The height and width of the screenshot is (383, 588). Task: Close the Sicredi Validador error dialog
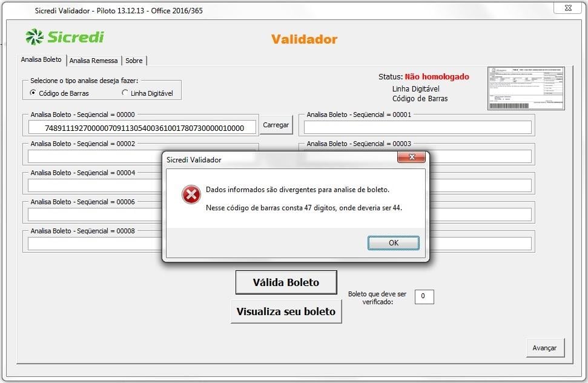pyautogui.click(x=411, y=157)
